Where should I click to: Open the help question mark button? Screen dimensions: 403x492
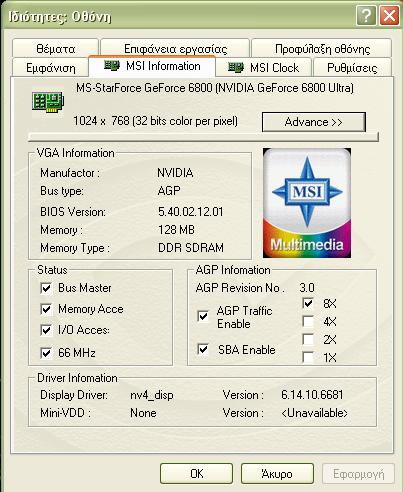[366, 16]
